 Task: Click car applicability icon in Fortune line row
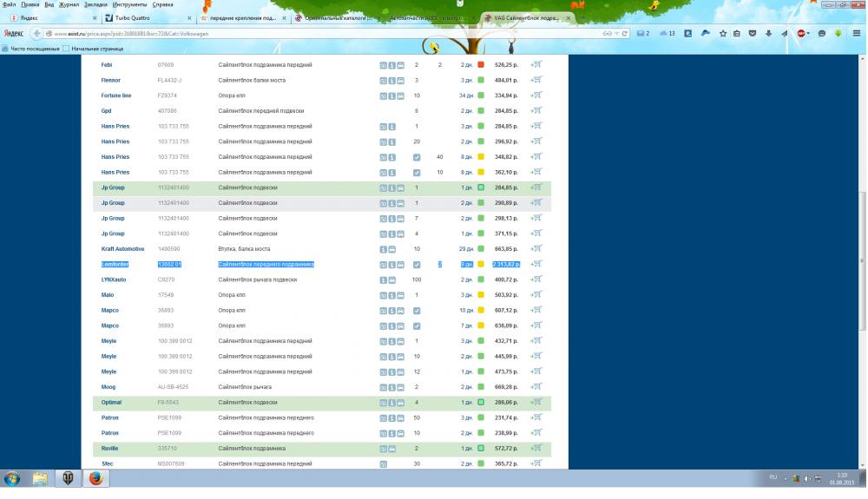[400, 95]
